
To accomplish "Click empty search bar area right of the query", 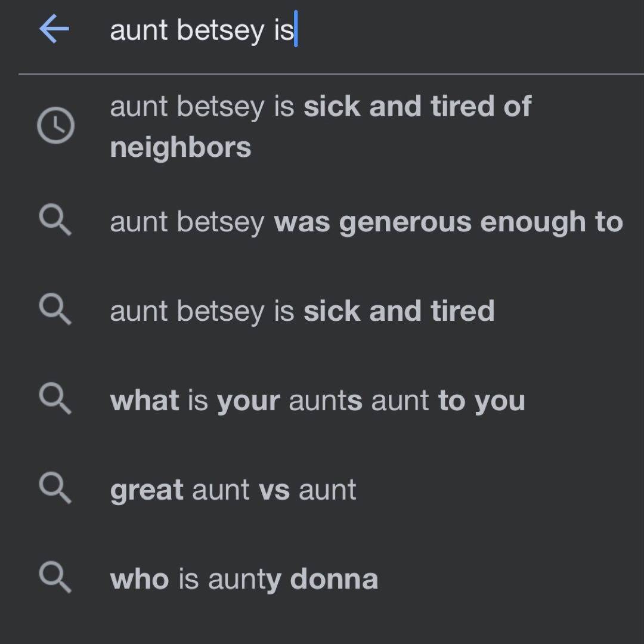I will click(465, 30).
